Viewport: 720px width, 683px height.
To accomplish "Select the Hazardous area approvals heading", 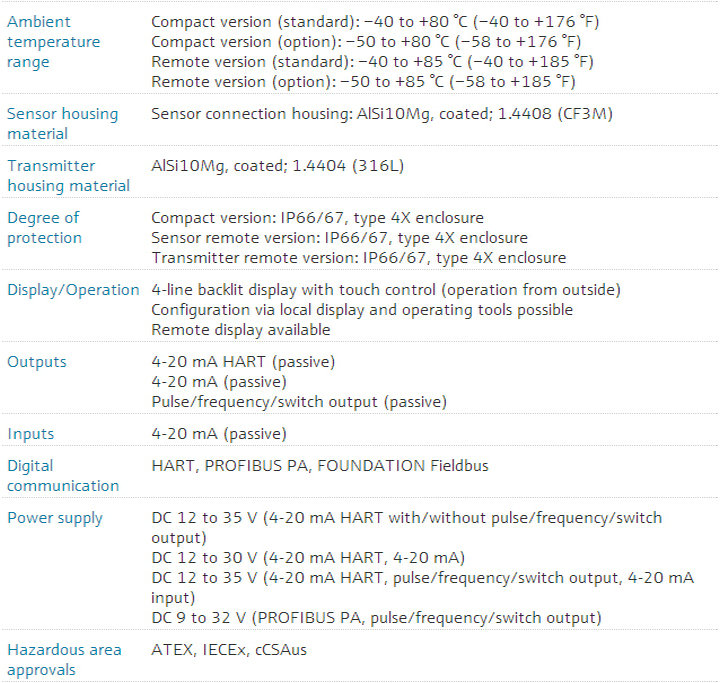I will click(x=64, y=660).
